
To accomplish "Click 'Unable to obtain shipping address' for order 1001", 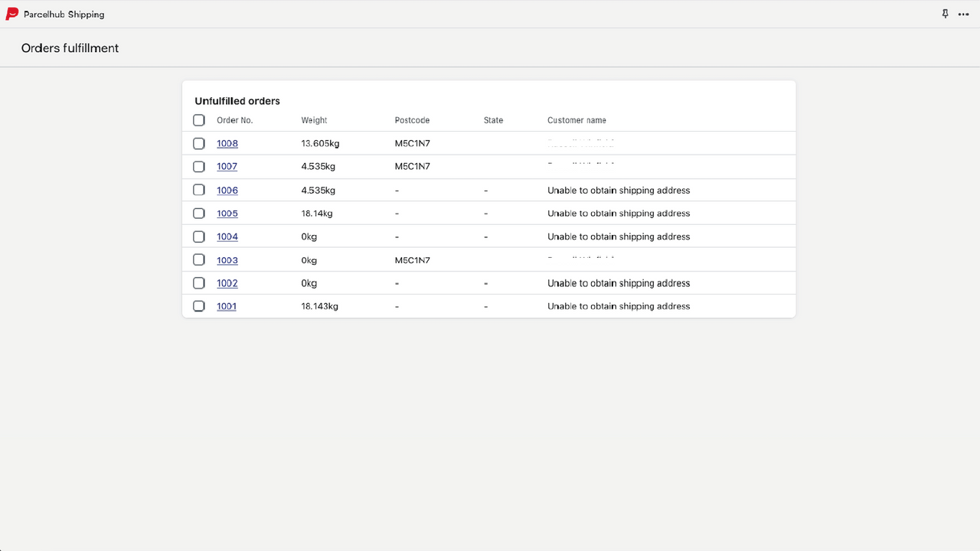I will pyautogui.click(x=619, y=306).
